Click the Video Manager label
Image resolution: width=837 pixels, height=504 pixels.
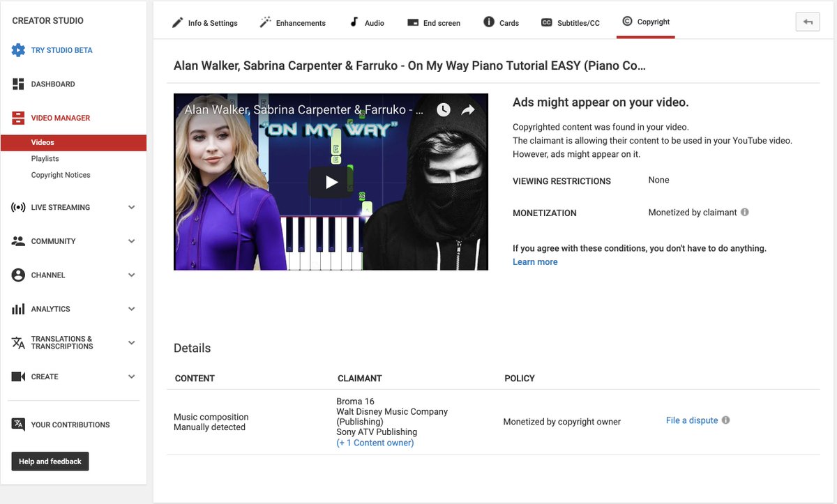pos(61,118)
